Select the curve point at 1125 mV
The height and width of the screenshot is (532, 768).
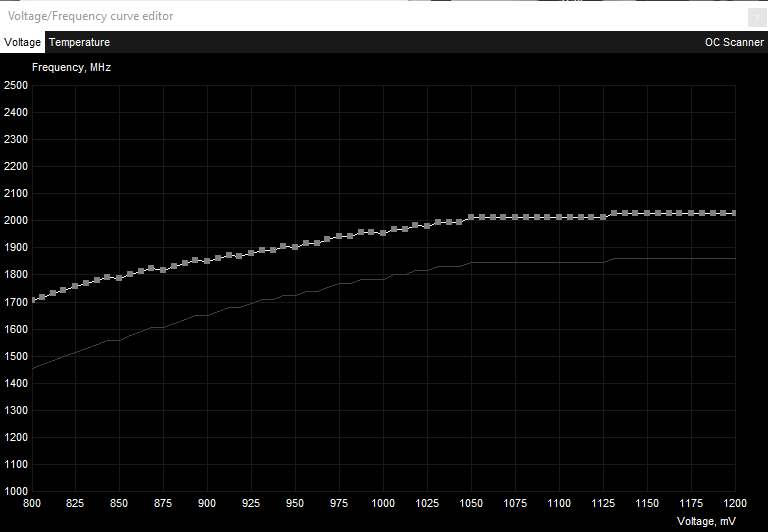(x=603, y=217)
